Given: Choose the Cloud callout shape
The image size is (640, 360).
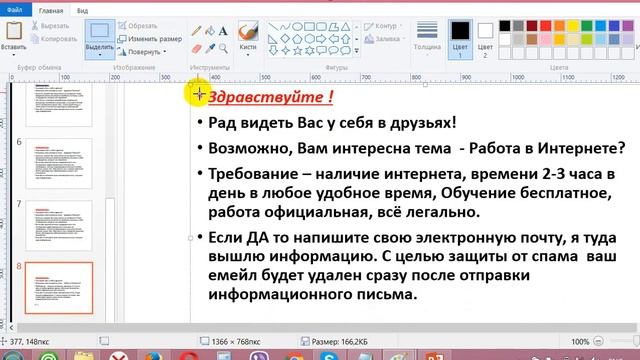Looking at the screenshot, I should [345, 51].
